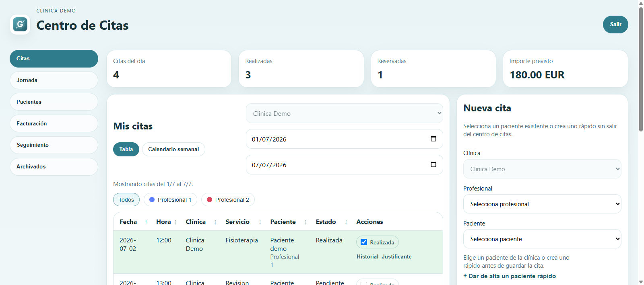Open Facturación section in sidebar
The width and height of the screenshot is (644, 285).
point(54,123)
